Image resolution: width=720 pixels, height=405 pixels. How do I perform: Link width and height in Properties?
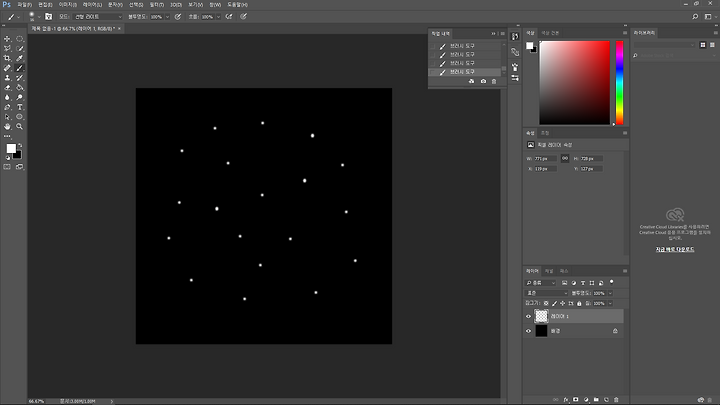coord(565,158)
